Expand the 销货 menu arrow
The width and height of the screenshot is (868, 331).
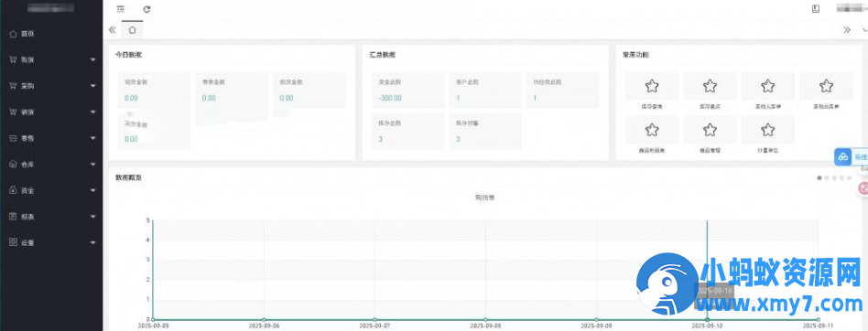tap(93, 112)
